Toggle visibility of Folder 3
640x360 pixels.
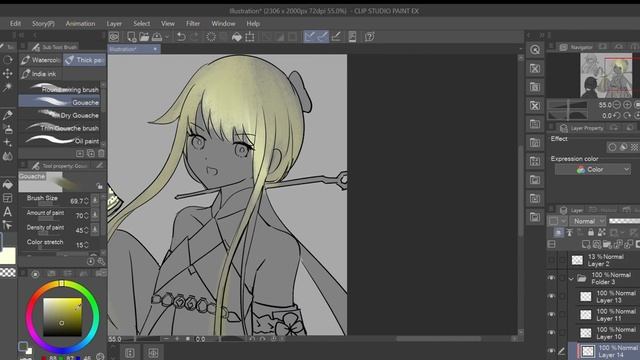coord(551,278)
